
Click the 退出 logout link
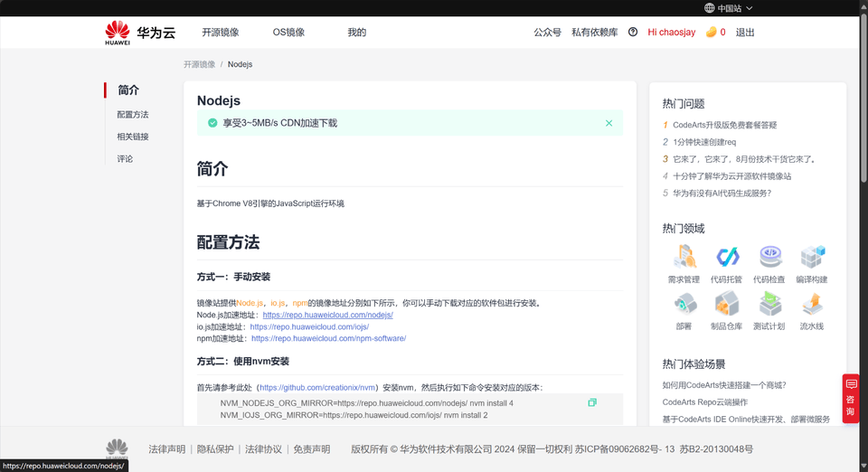point(745,33)
